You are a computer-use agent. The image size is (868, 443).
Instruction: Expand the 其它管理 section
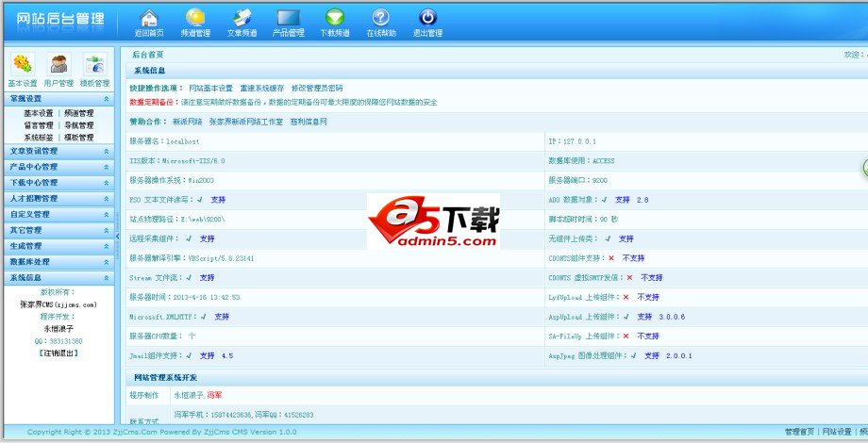(x=58, y=230)
